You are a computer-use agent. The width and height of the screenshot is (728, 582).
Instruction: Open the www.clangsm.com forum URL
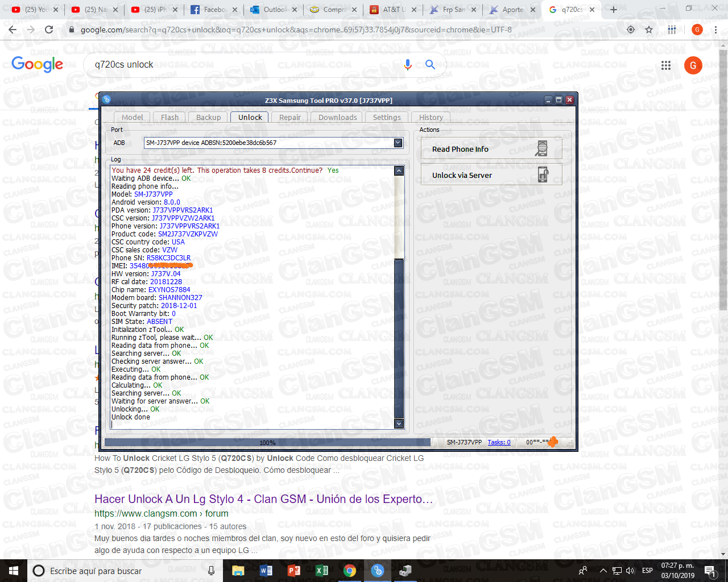(162, 513)
